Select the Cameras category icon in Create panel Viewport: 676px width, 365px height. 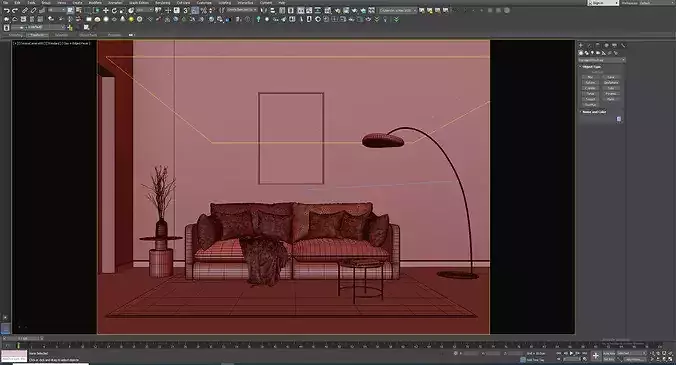tap(598, 53)
